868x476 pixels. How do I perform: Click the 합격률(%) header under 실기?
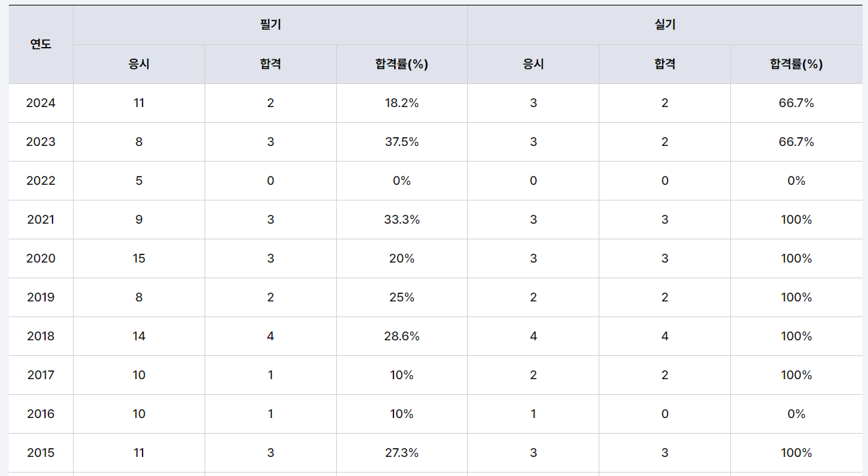(796, 64)
